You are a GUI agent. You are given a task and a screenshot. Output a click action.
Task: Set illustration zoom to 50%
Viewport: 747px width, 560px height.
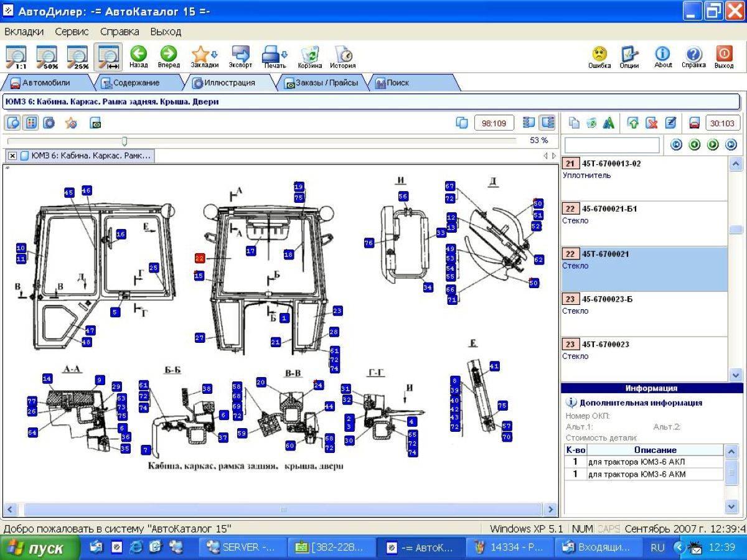coord(47,57)
